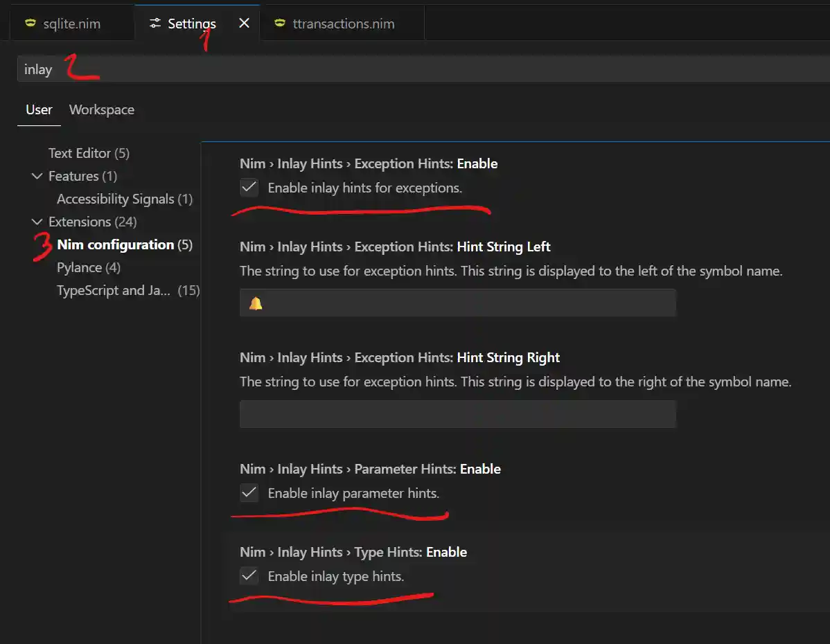
Task: Disable inlay hints for exceptions checkbox
Action: point(249,188)
